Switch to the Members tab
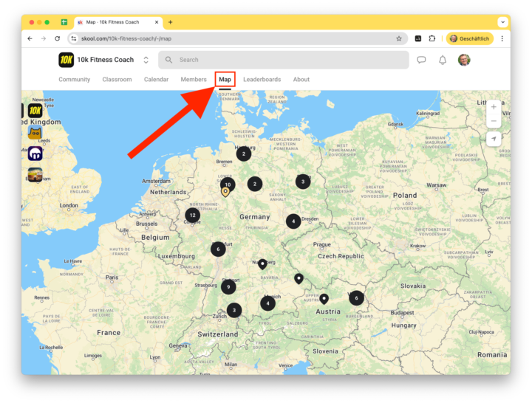The width and height of the screenshot is (532, 403). pyautogui.click(x=194, y=79)
